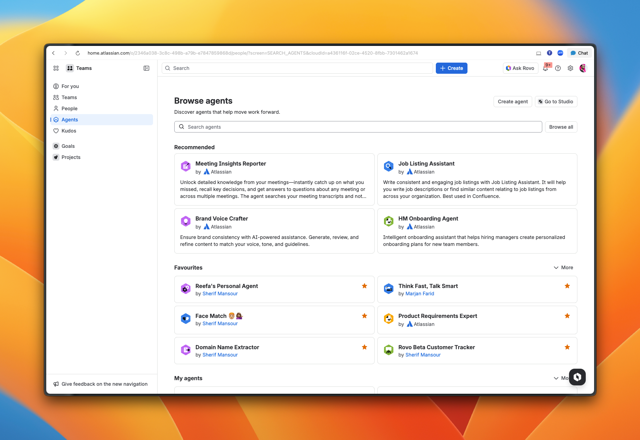Open the app switcher grid icon

point(56,68)
